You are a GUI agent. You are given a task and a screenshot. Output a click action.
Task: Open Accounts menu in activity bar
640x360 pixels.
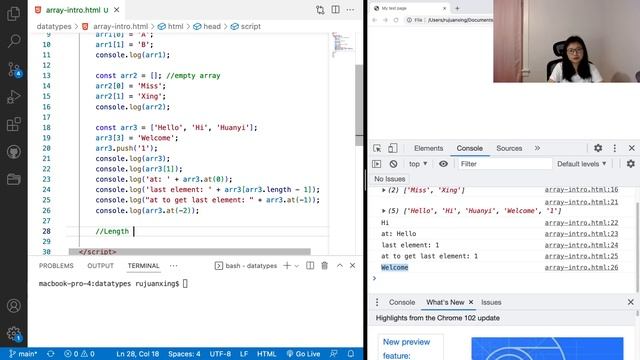click(x=13, y=306)
